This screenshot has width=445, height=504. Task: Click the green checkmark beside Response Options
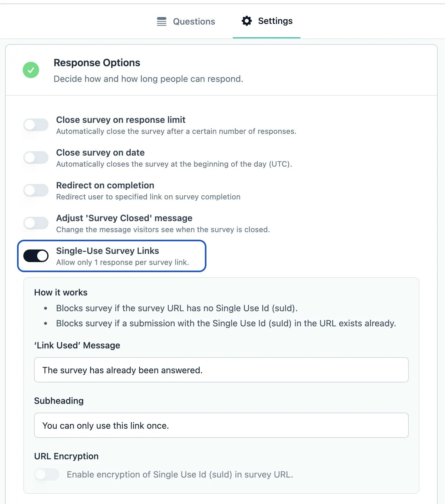coord(31,70)
